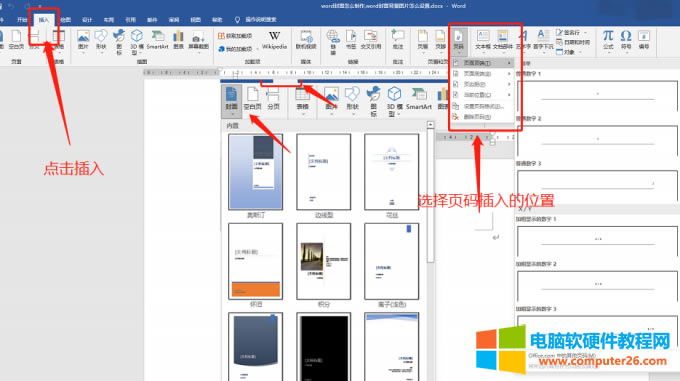This screenshot has height=381, width=680.
Task: Click the cover gallery scrollbar up arrow
Action: pos(430,125)
